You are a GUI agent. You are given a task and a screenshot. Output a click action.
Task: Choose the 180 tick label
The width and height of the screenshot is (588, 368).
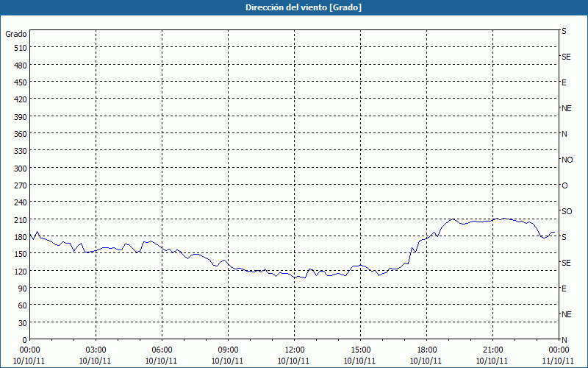pyautogui.click(x=21, y=237)
